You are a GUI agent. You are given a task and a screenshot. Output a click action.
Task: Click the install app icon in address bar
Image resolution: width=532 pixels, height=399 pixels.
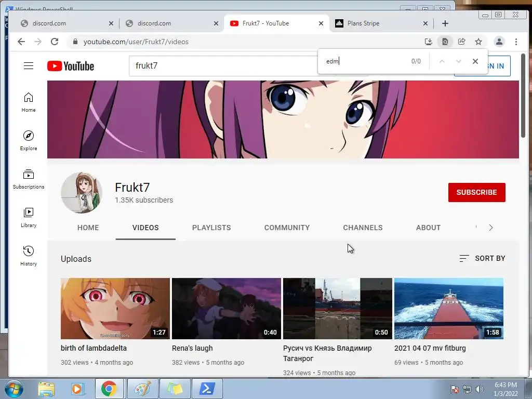[x=429, y=42]
